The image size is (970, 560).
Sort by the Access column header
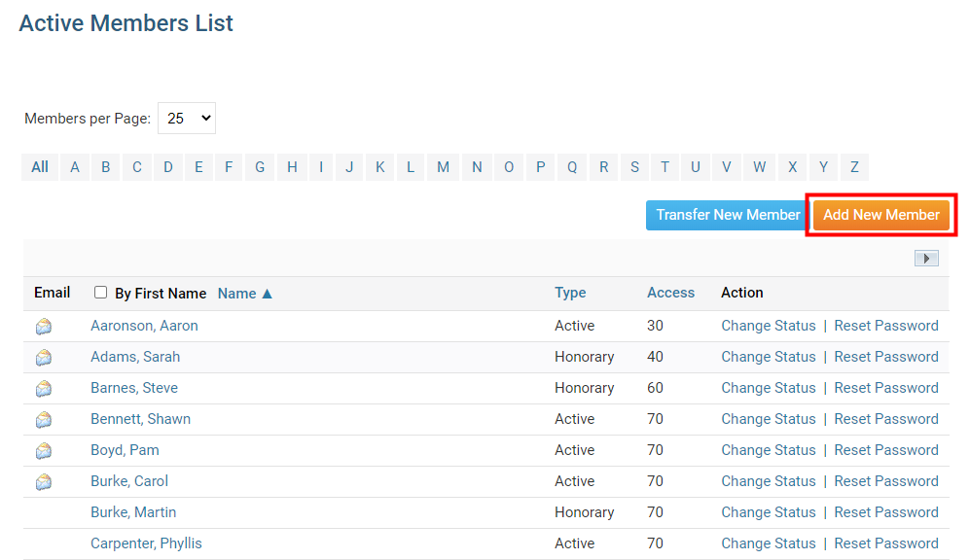pyautogui.click(x=670, y=293)
